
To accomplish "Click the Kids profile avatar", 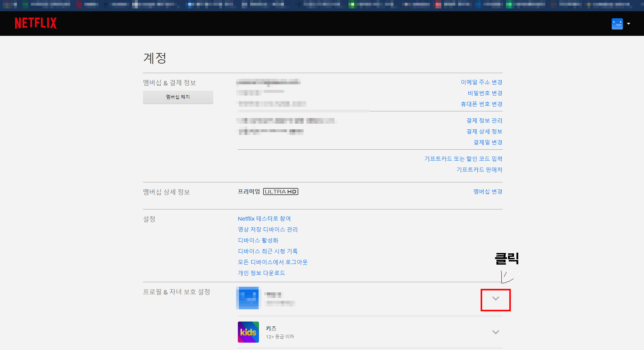I will click(248, 332).
